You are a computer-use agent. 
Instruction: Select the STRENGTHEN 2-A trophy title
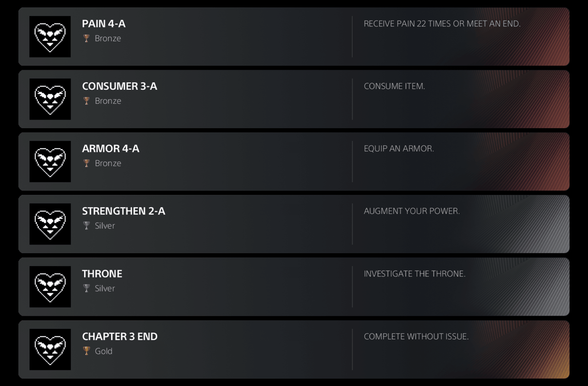coord(124,211)
